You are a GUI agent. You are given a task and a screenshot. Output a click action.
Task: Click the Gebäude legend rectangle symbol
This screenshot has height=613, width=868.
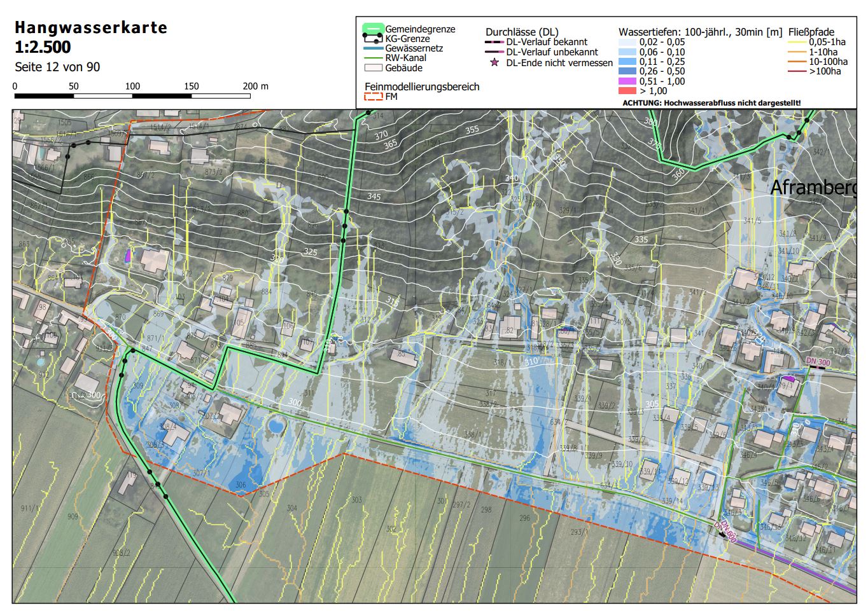(373, 68)
